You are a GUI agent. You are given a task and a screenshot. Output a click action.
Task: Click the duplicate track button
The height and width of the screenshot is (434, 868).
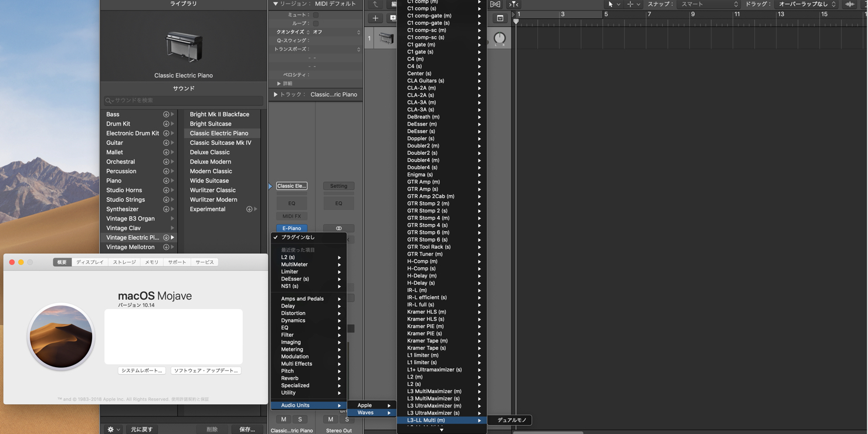393,18
